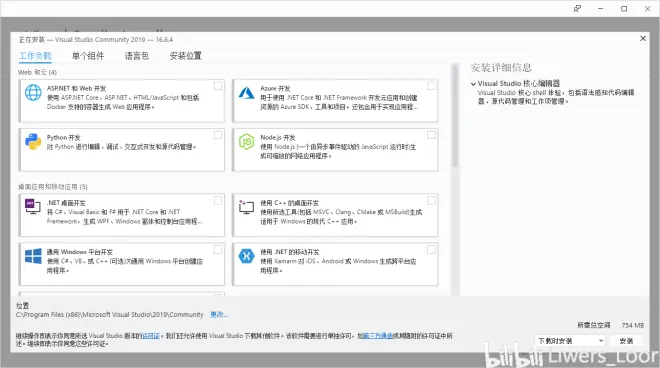Click the Node.js 开发 card title
660x368 pixels.
point(278,138)
